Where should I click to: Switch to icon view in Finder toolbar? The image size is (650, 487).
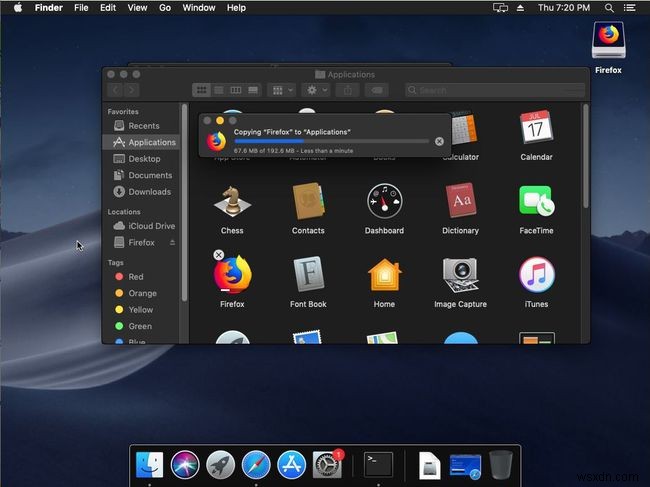(x=201, y=90)
